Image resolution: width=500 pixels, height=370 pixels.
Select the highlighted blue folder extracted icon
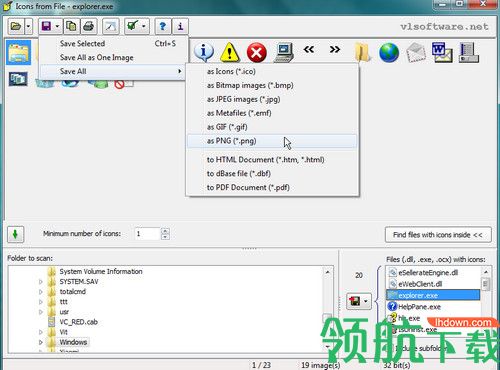pyautogui.click(x=19, y=52)
